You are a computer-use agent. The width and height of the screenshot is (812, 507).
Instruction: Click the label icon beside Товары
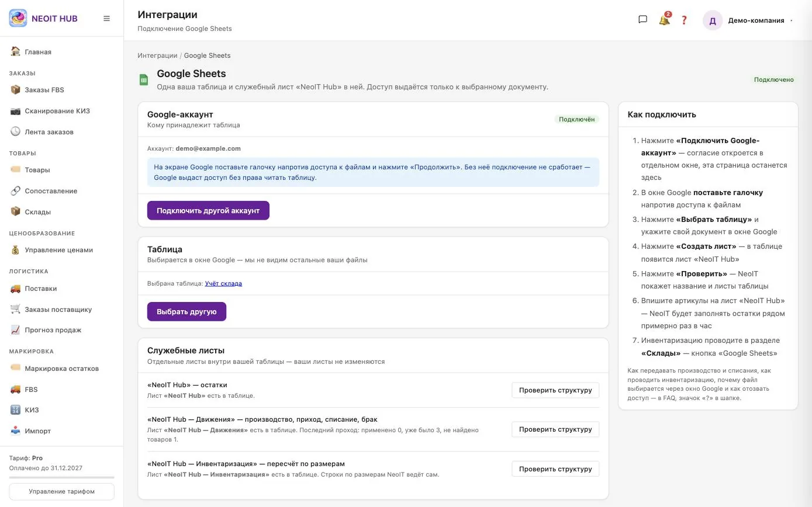pos(16,169)
